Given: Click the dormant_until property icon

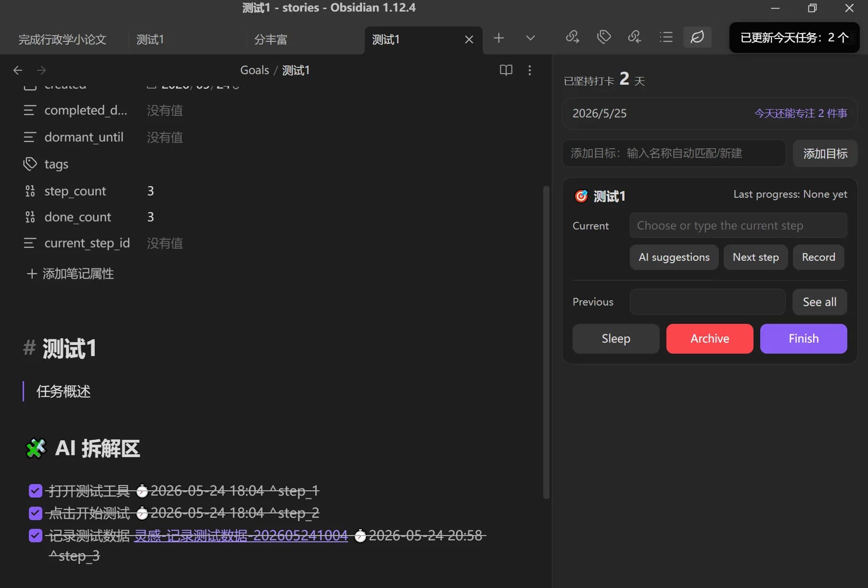Looking at the screenshot, I should click(x=30, y=138).
